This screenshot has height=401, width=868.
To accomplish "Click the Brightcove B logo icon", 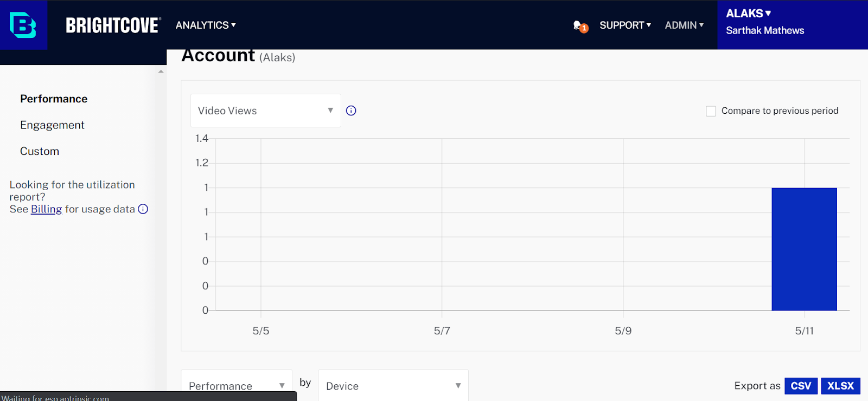I will (23, 25).
